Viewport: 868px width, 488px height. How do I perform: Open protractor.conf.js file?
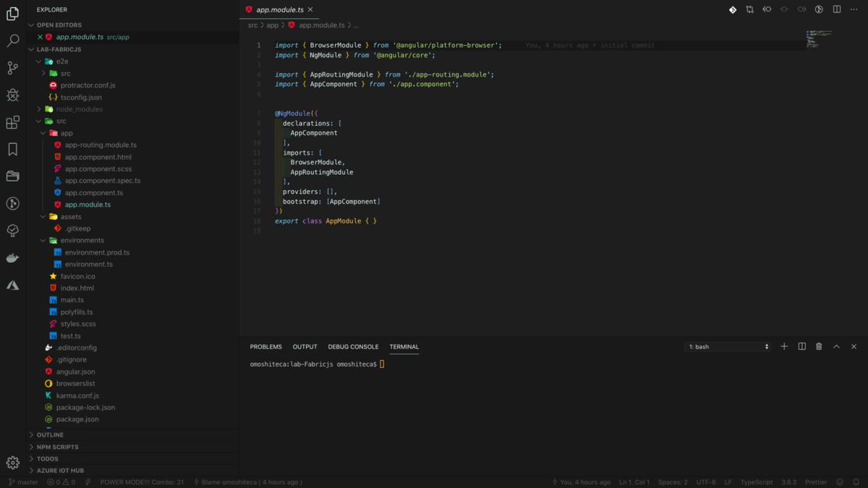(88, 85)
